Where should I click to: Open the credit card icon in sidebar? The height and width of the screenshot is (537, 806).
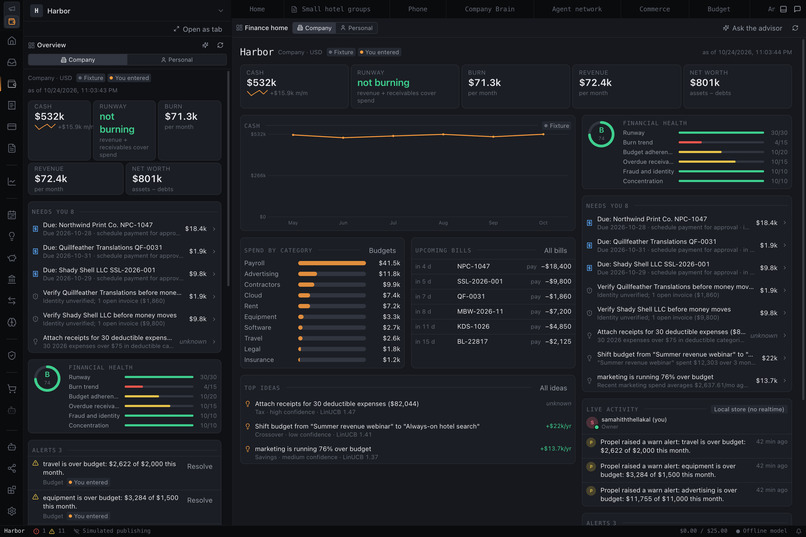(x=11, y=126)
